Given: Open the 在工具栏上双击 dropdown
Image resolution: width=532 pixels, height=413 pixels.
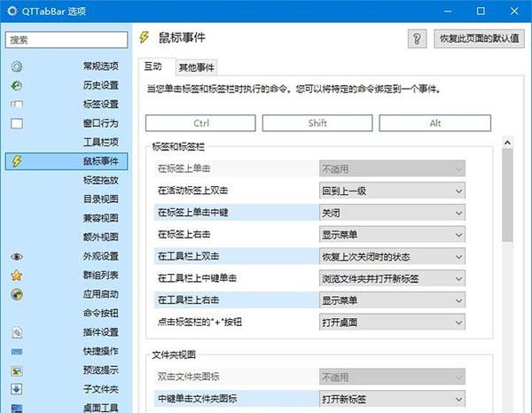Looking at the screenshot, I should click(x=392, y=257).
